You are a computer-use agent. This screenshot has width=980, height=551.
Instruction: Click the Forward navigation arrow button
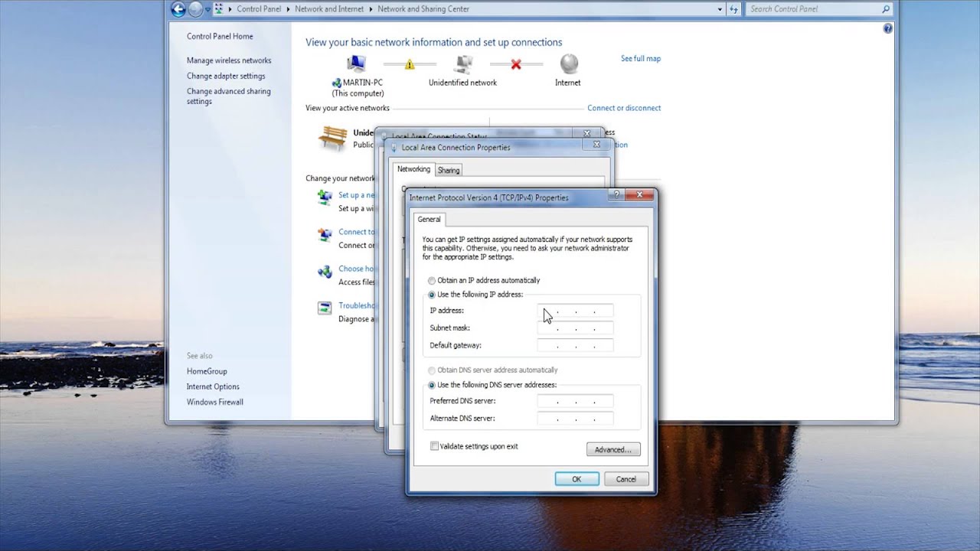coord(196,9)
